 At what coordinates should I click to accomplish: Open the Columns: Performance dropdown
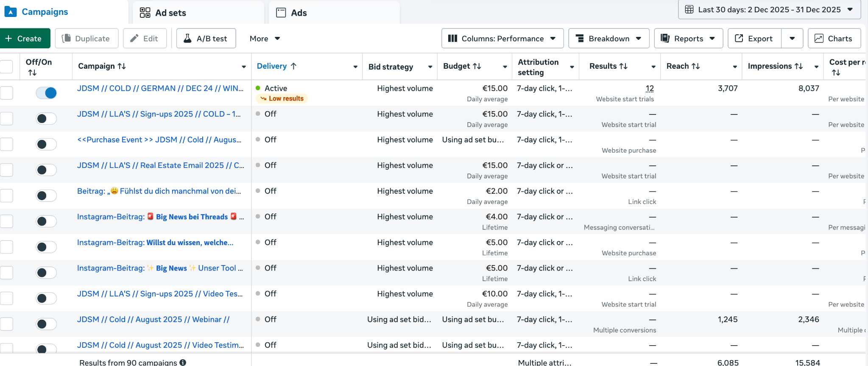(502, 39)
